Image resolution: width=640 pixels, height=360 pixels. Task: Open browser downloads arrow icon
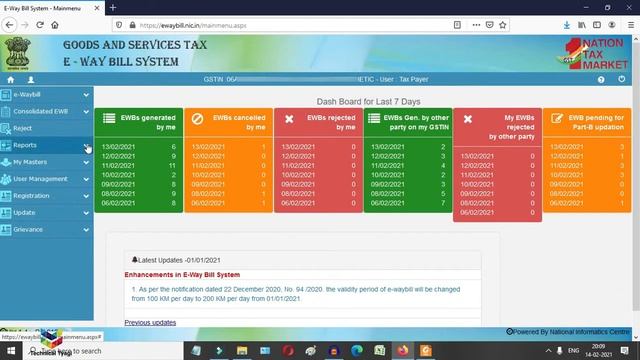(x=567, y=25)
